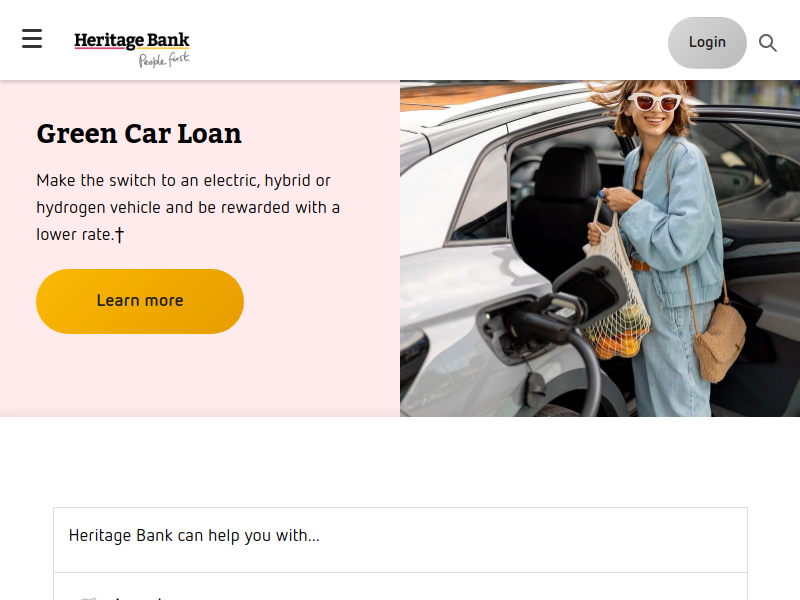The height and width of the screenshot is (600, 800).
Task: Click the "People first" tagline under the logo
Action: point(164,60)
